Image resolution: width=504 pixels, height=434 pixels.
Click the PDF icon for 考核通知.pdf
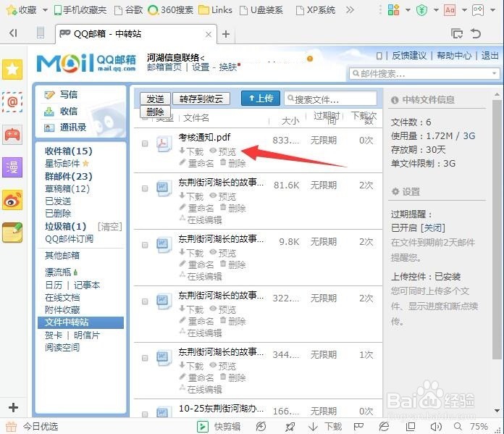pos(164,144)
